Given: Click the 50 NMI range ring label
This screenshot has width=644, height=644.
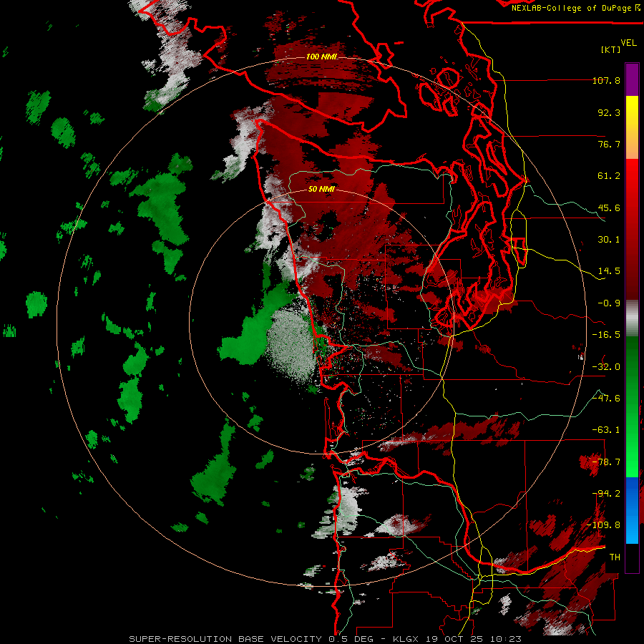Looking at the screenshot, I should click(321, 189).
